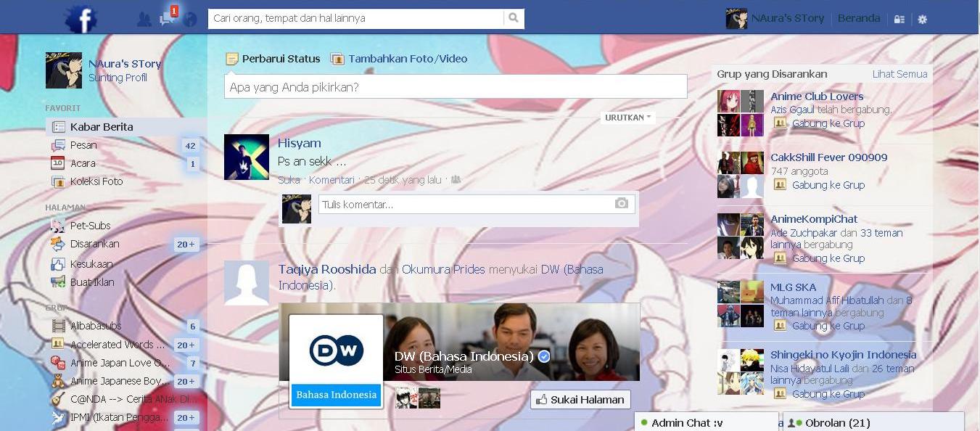The image size is (980, 431).
Task: Click the search magnifier button
Action: pos(514,18)
